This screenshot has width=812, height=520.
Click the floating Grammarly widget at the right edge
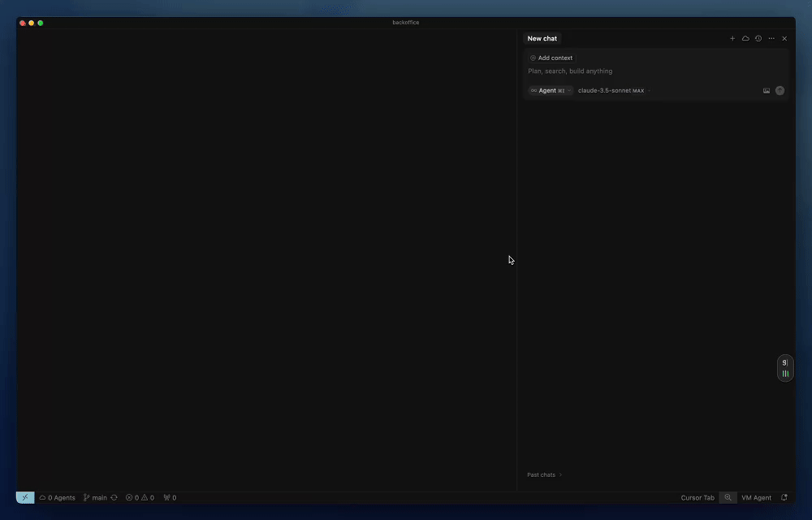[x=785, y=368]
